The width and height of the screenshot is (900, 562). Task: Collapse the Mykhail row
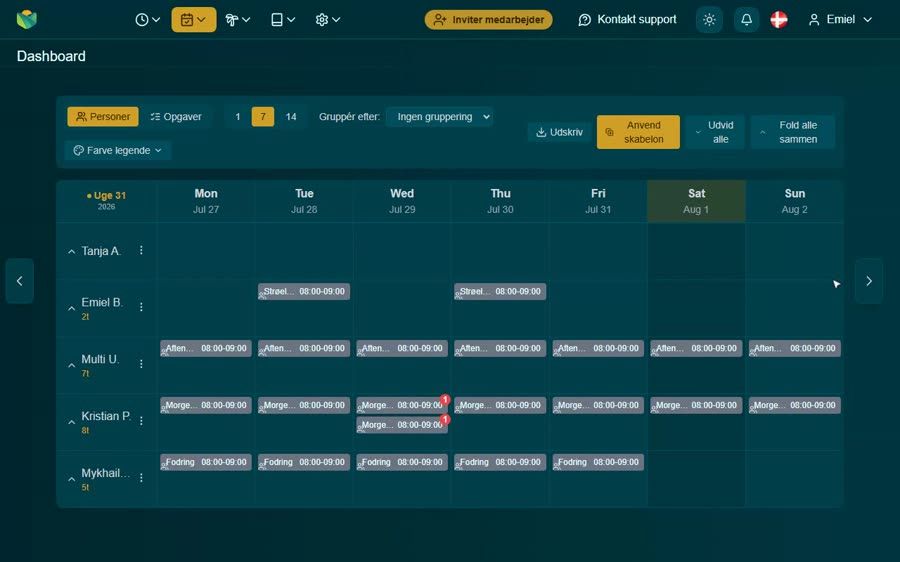point(71,479)
